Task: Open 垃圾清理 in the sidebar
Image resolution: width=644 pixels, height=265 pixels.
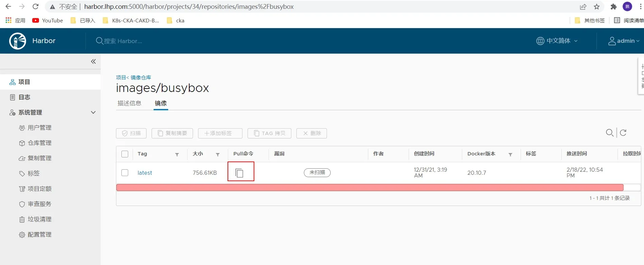Action: (x=35, y=219)
